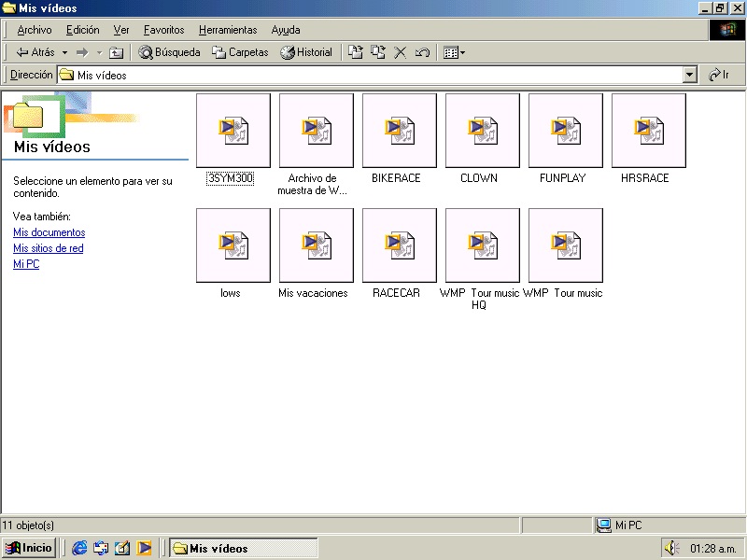Expand the Dirección address bar dropdown
This screenshot has width=747, height=560.
690,76
